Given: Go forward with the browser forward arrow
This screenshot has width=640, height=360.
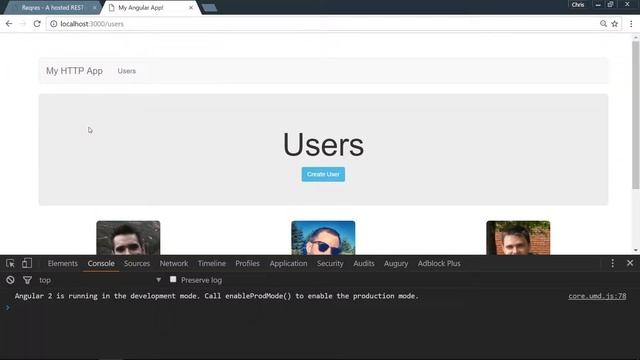Looking at the screenshot, I should [23, 24].
